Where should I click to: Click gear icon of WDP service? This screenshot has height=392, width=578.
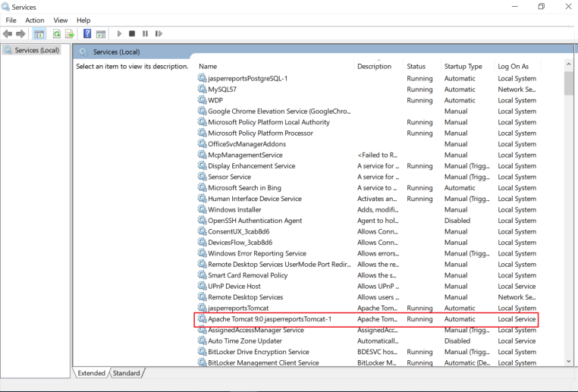[202, 100]
